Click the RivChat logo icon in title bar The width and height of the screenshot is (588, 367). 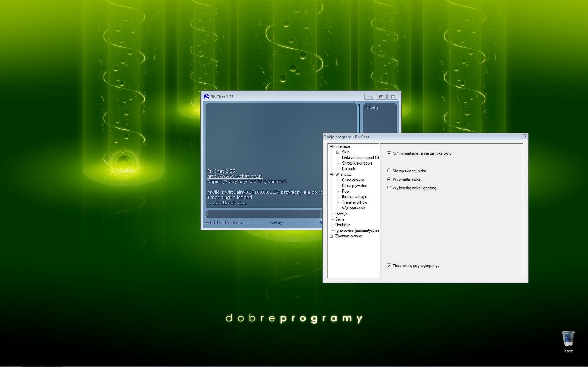[x=206, y=97]
